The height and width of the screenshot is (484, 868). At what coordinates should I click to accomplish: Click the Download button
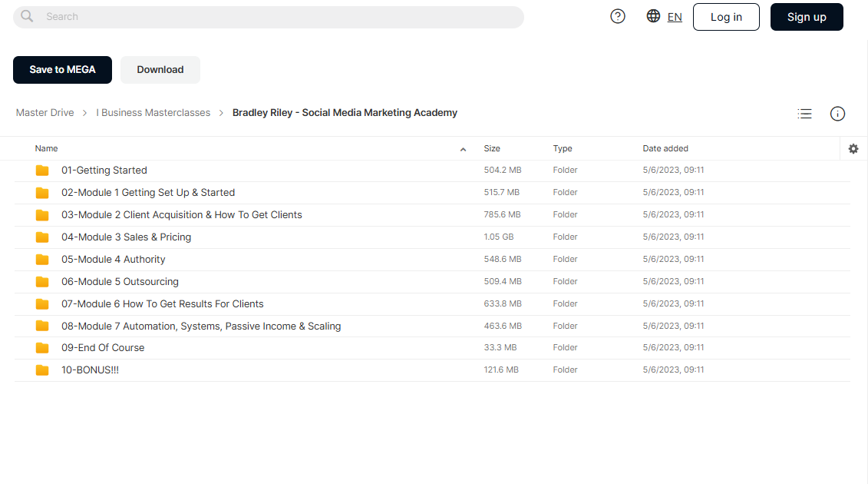click(160, 70)
